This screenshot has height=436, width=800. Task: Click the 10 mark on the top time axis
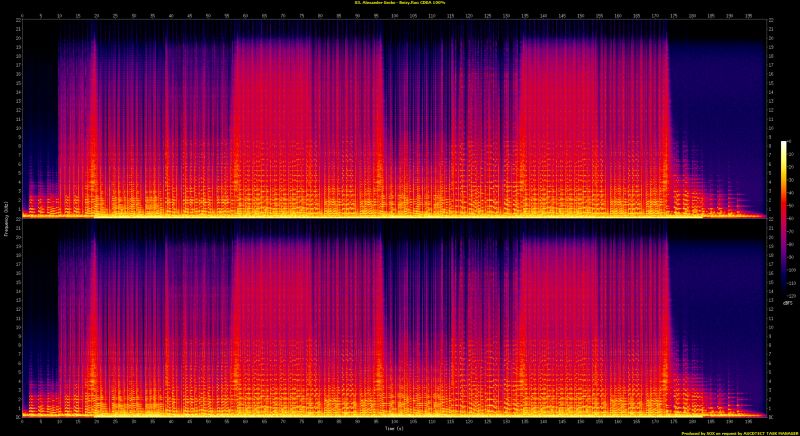[59, 15]
